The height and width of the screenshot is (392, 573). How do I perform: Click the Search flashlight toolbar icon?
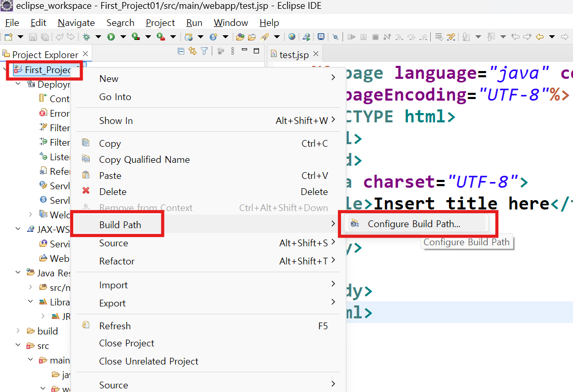coord(265,37)
